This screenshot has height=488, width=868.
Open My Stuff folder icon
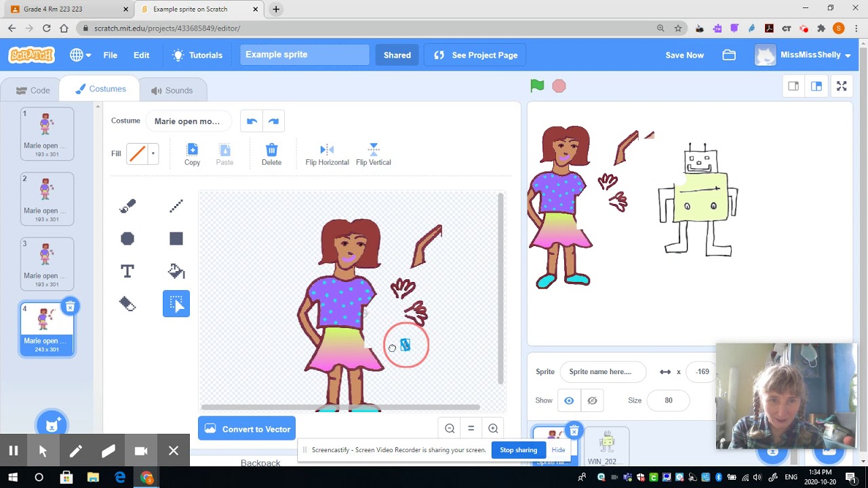point(729,55)
